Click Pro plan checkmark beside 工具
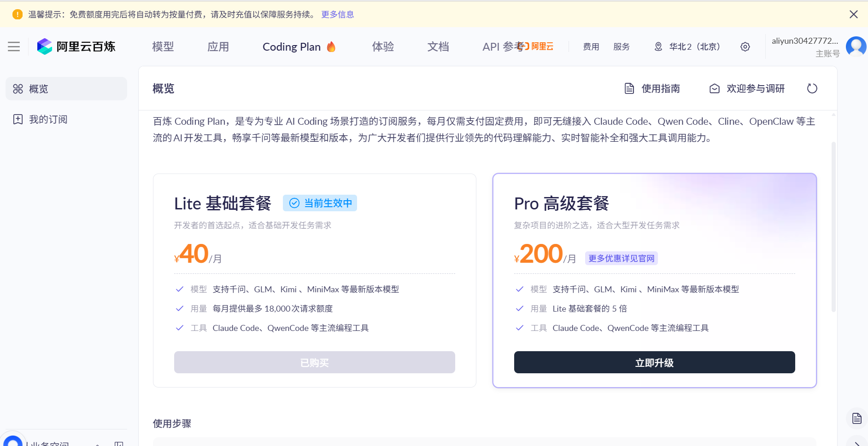Viewport: 868px width, 446px height. click(x=520, y=328)
